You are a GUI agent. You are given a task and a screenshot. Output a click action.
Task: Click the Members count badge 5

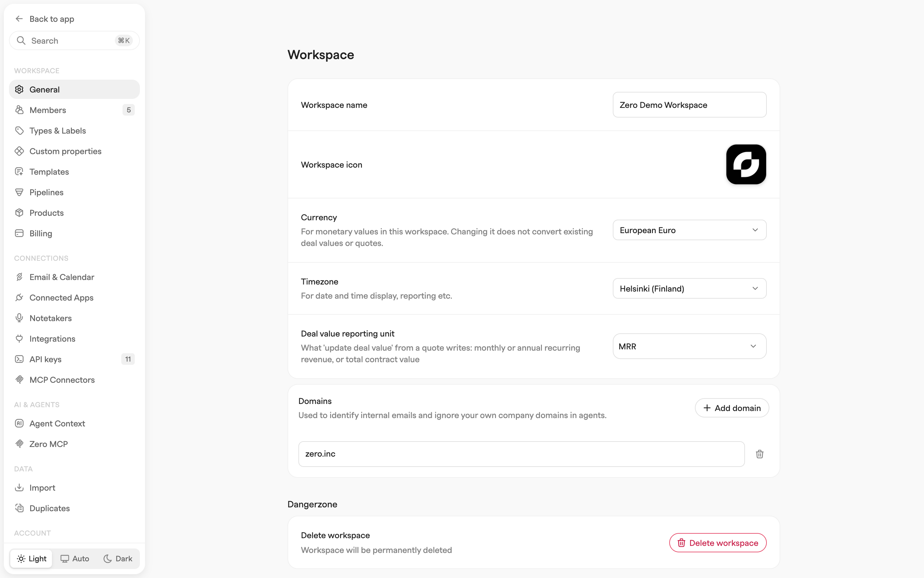(129, 110)
